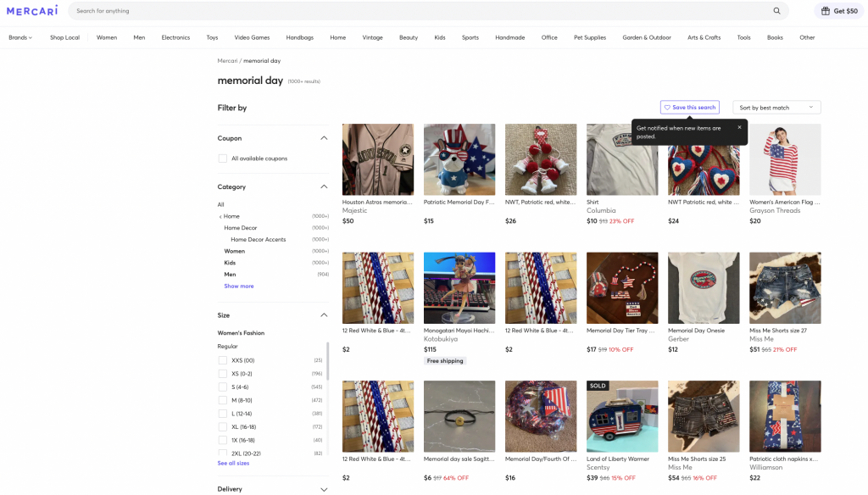Open the Vintage category
The image size is (868, 495).
coord(373,37)
